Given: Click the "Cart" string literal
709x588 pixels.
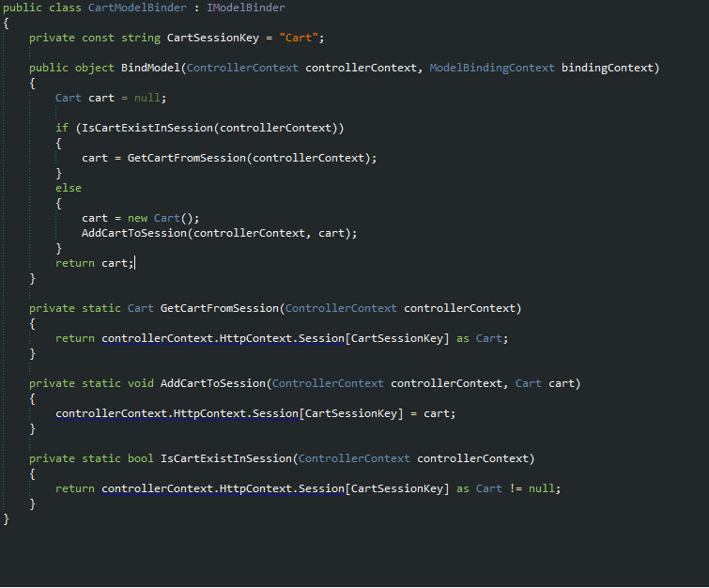Looking at the screenshot, I should 299,38.
